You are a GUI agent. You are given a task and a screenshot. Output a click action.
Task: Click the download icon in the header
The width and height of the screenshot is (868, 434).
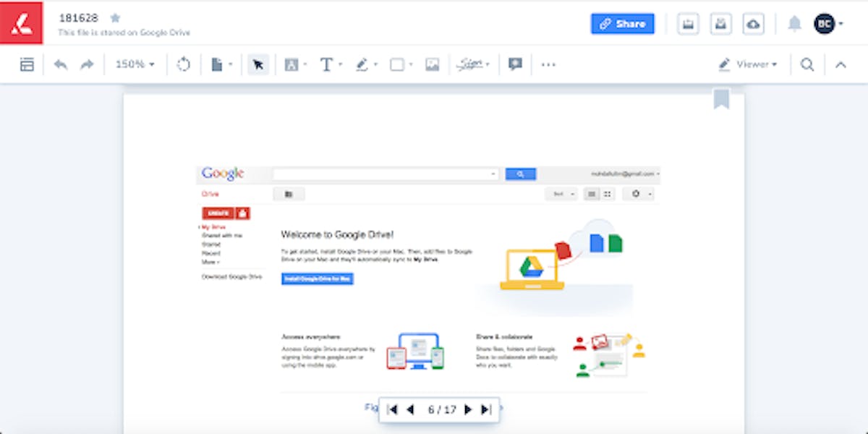pos(721,24)
